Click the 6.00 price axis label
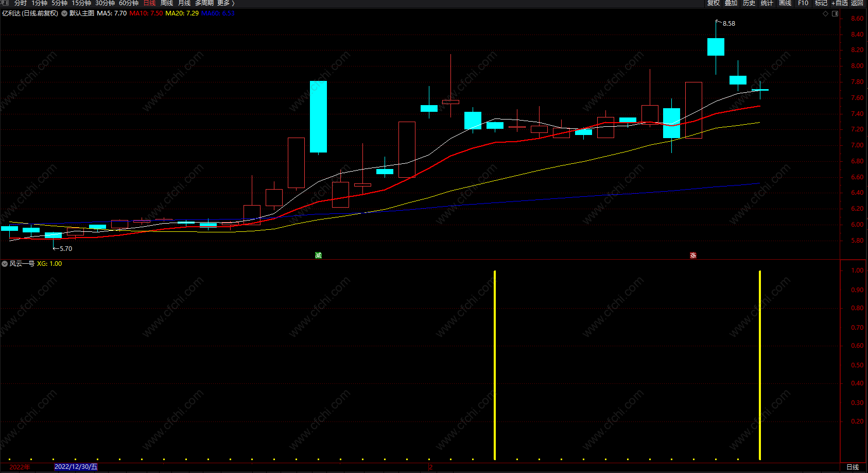Screen dimensions: 868x473 (x=857, y=225)
